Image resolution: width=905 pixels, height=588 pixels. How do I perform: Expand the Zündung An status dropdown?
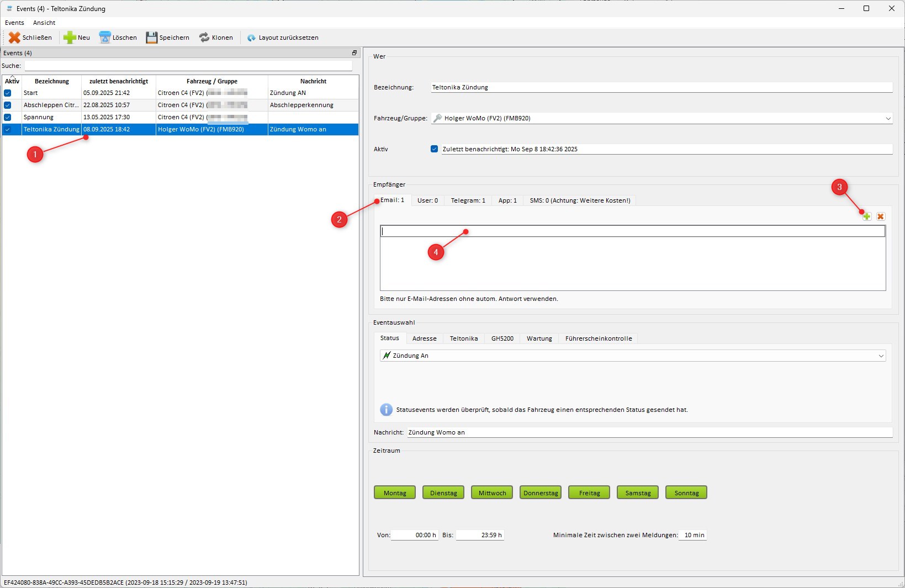point(881,356)
